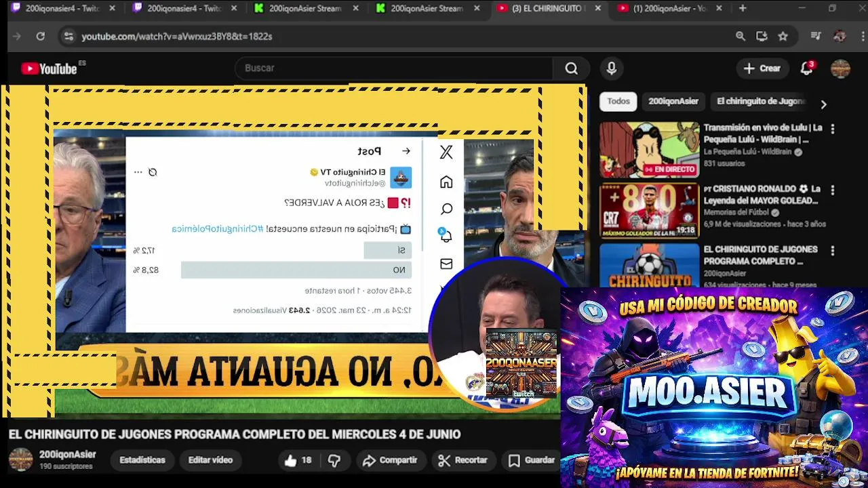
Task: Open site information icon beside the URL
Action: (x=68, y=37)
